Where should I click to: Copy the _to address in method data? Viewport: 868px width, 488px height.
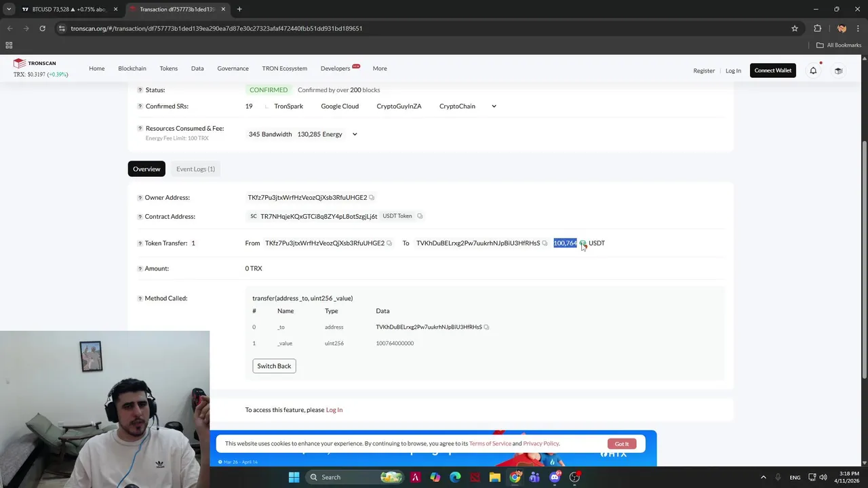point(486,327)
